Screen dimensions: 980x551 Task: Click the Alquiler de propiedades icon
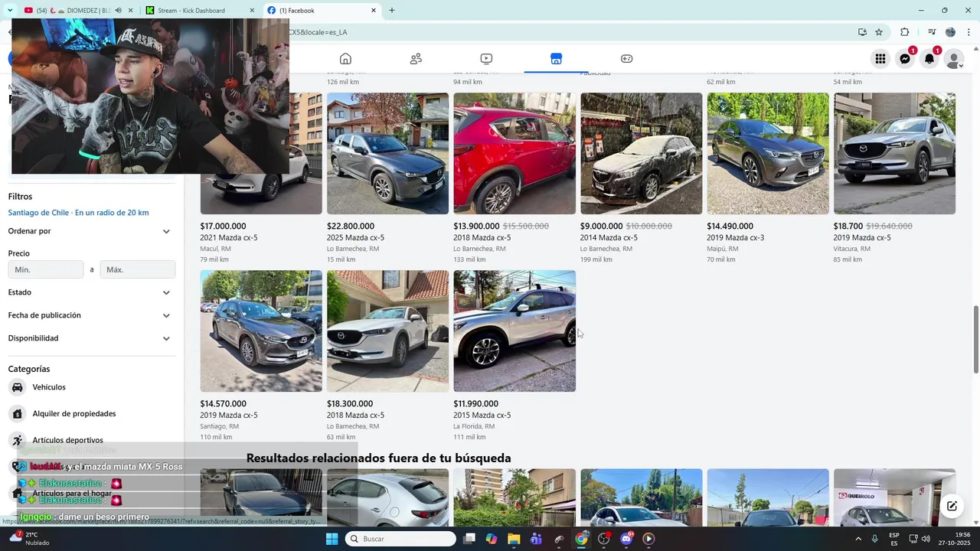[18, 414]
